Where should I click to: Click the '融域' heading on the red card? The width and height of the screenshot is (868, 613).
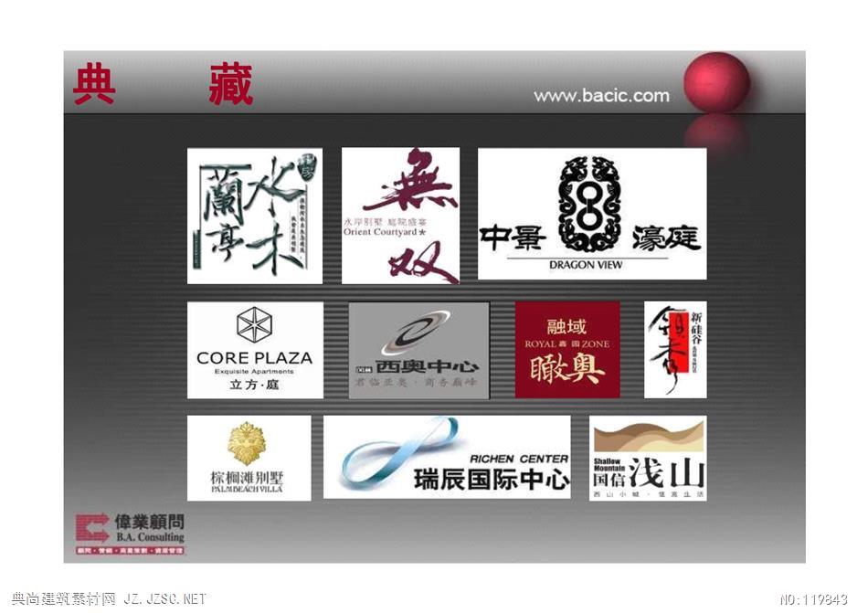click(x=566, y=326)
